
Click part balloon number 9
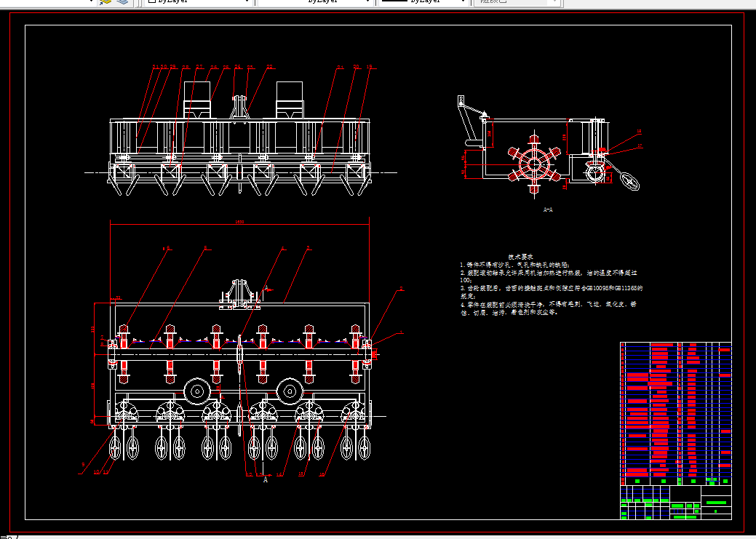point(83,465)
